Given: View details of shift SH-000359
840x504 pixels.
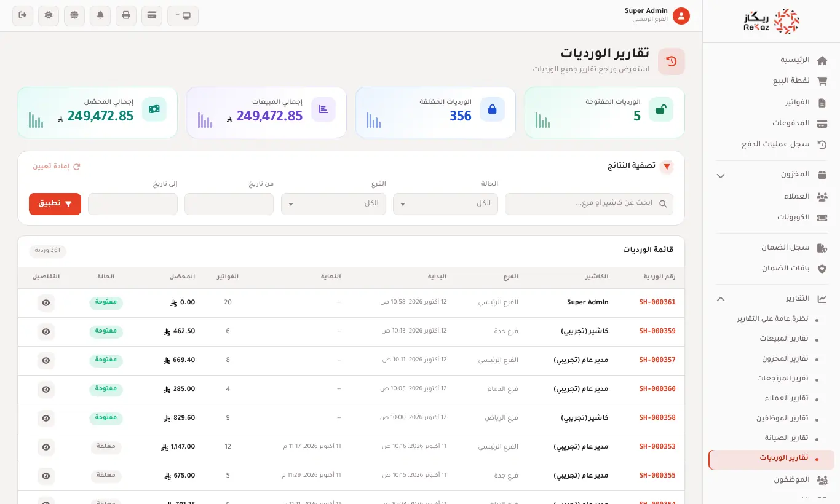Looking at the screenshot, I should [46, 332].
